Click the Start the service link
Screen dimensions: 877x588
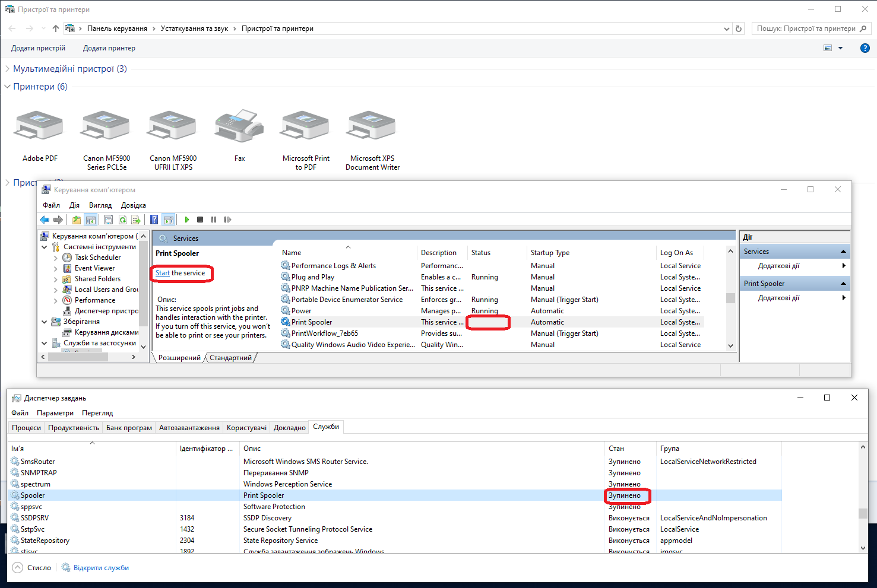162,273
